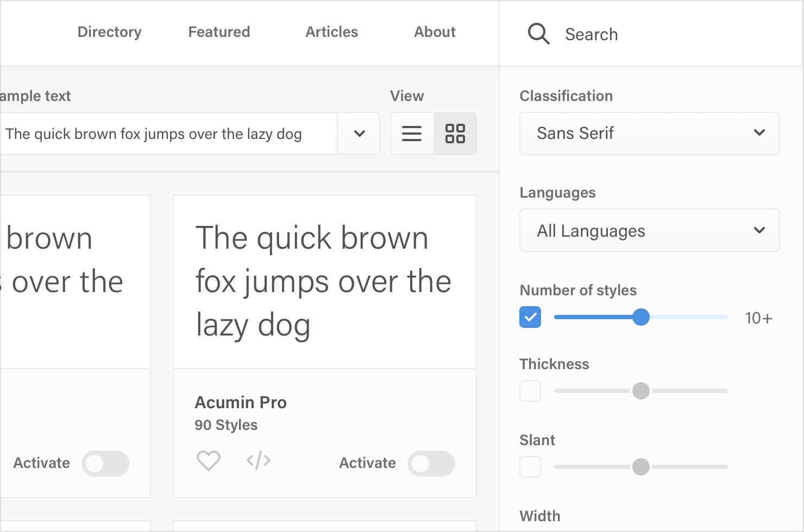Viewport: 804px width, 532px height.
Task: Uncheck the Number of styles checkbox
Action: (530, 317)
